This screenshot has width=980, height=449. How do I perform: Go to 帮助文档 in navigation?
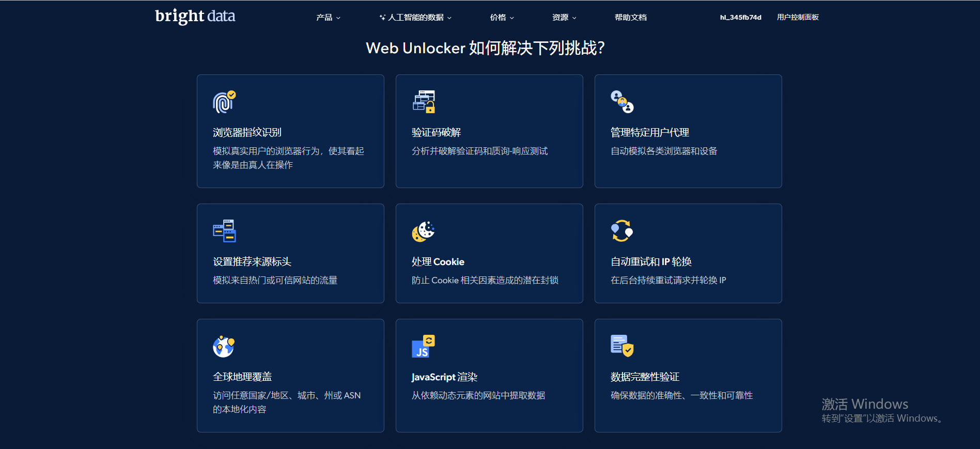631,18
